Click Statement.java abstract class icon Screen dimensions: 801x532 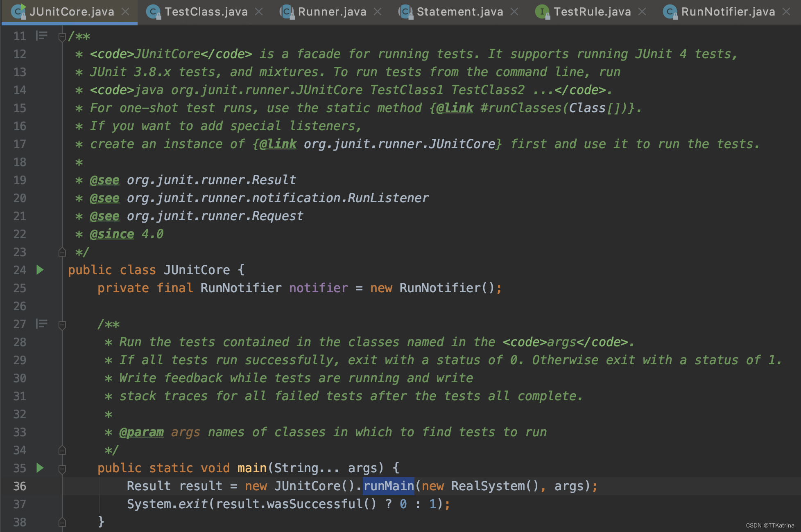pyautogui.click(x=405, y=11)
